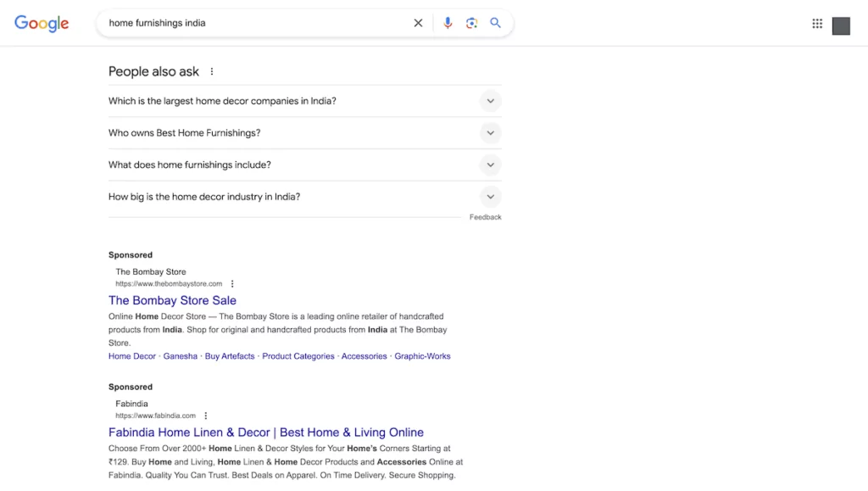Click the People also ask heading
Screen dimensions: 868x491
[x=153, y=71]
